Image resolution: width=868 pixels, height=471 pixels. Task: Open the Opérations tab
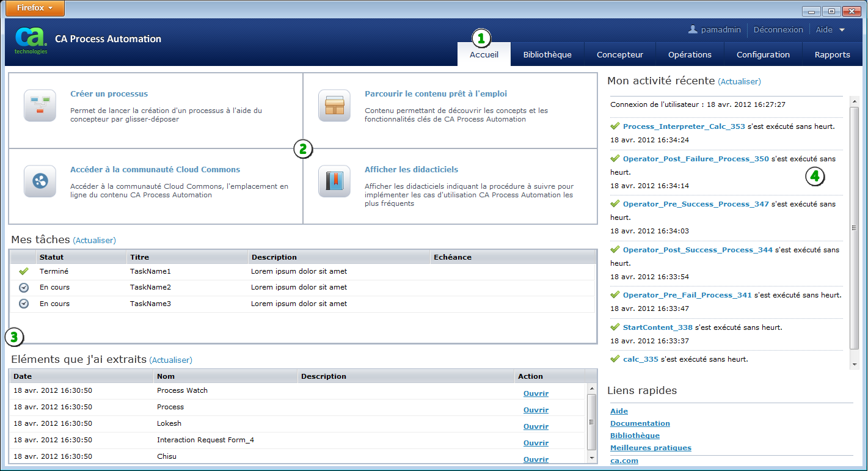690,54
